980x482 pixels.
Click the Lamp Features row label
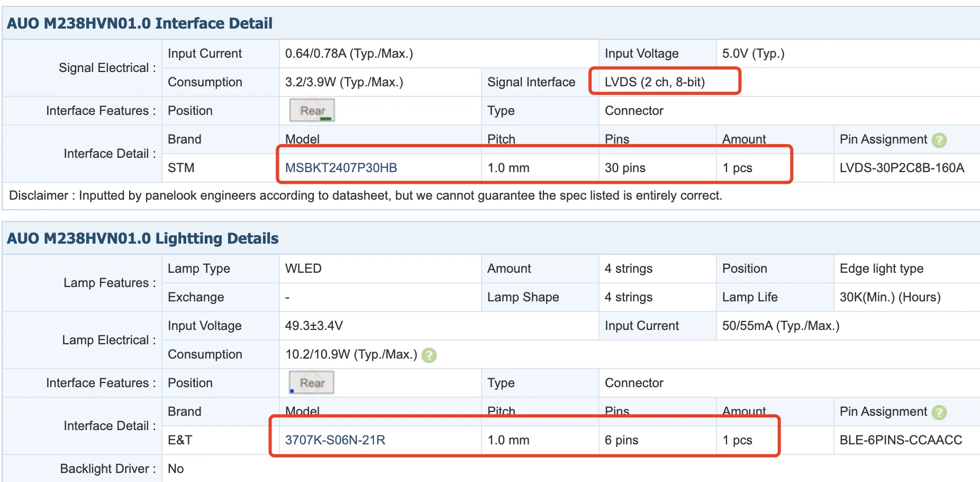(110, 283)
